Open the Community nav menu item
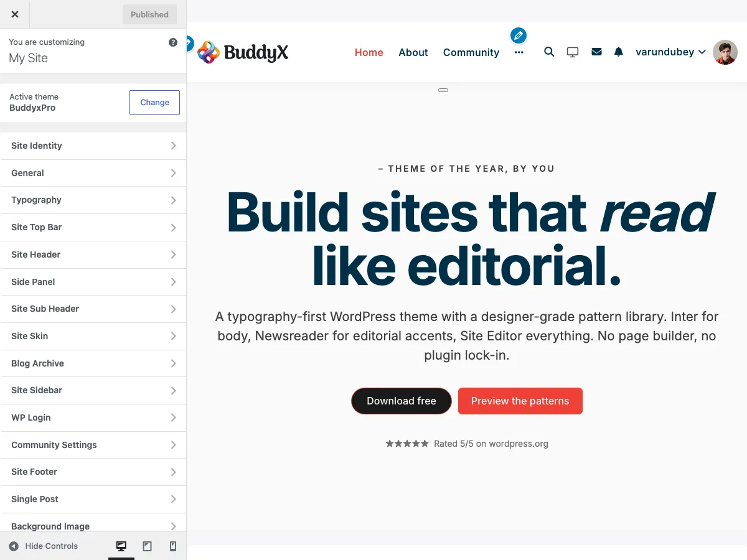This screenshot has height=560, width=747. (x=471, y=52)
